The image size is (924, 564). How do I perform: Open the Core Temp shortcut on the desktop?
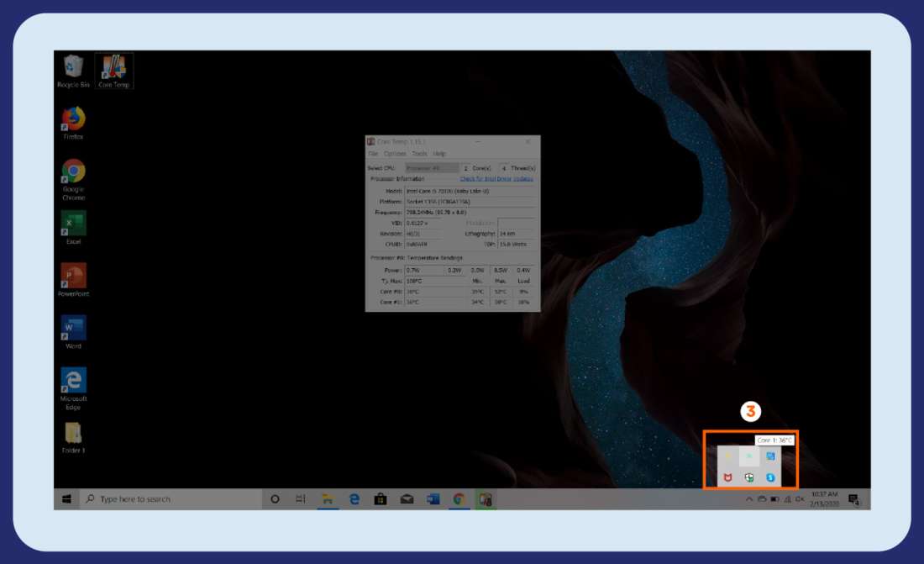(x=114, y=66)
